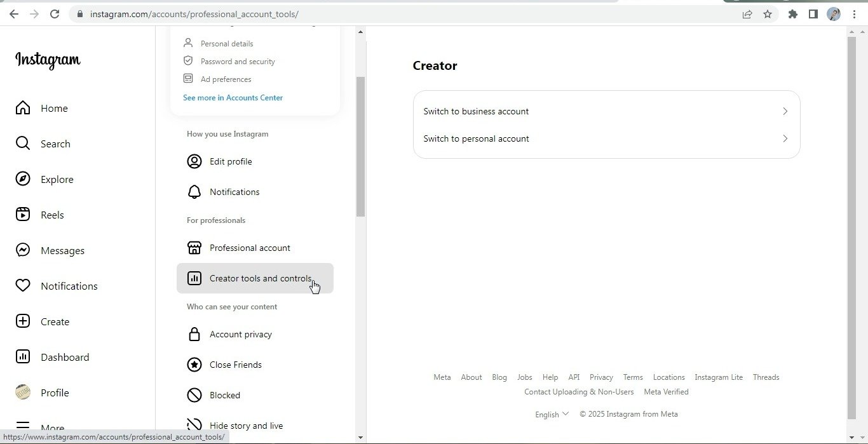868x444 pixels.
Task: Open the Jobs footer link
Action: click(525, 377)
